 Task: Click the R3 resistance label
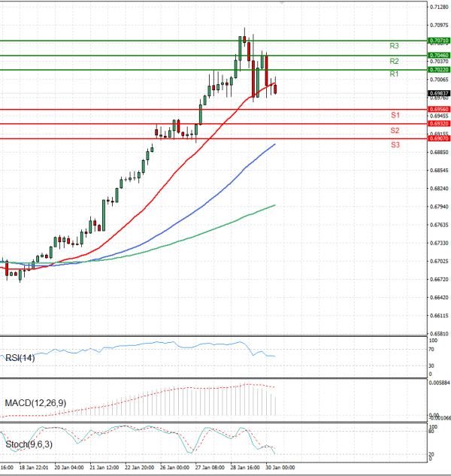pyautogui.click(x=393, y=46)
